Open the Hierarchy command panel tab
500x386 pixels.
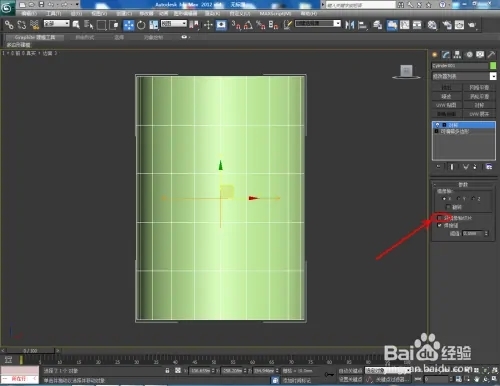(x=457, y=55)
